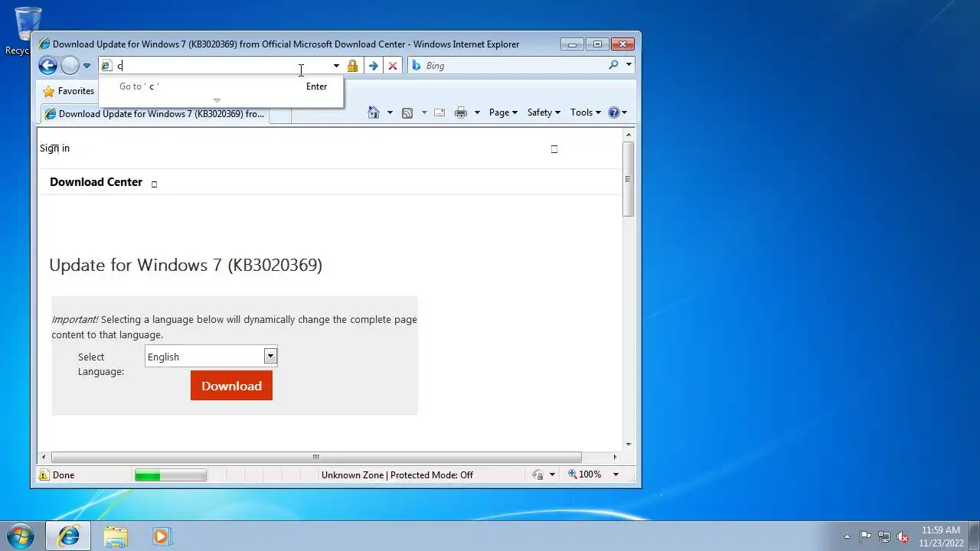The image size is (980, 551).
Task: Click the Home toolbar icon
Action: [x=374, y=112]
